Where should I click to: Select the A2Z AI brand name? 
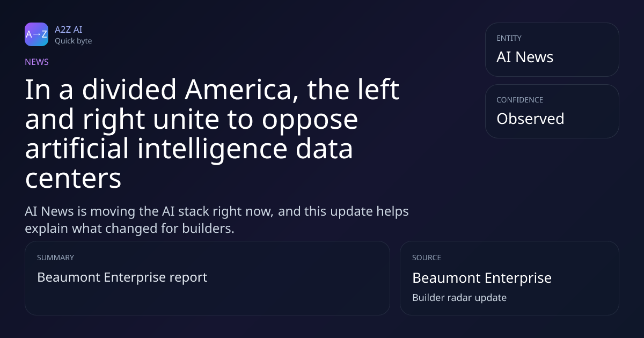pyautogui.click(x=68, y=30)
